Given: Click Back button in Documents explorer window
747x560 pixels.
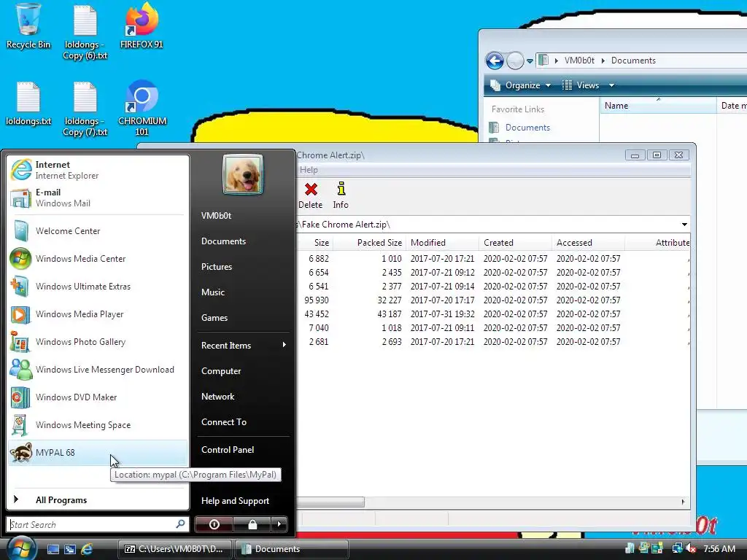Looking at the screenshot, I should 495,61.
